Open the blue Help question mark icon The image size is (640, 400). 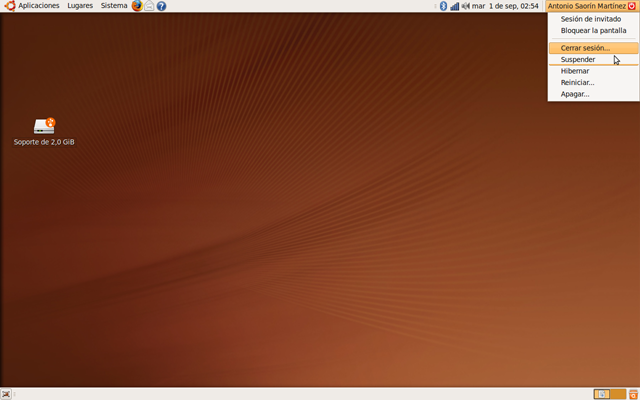pos(161,6)
